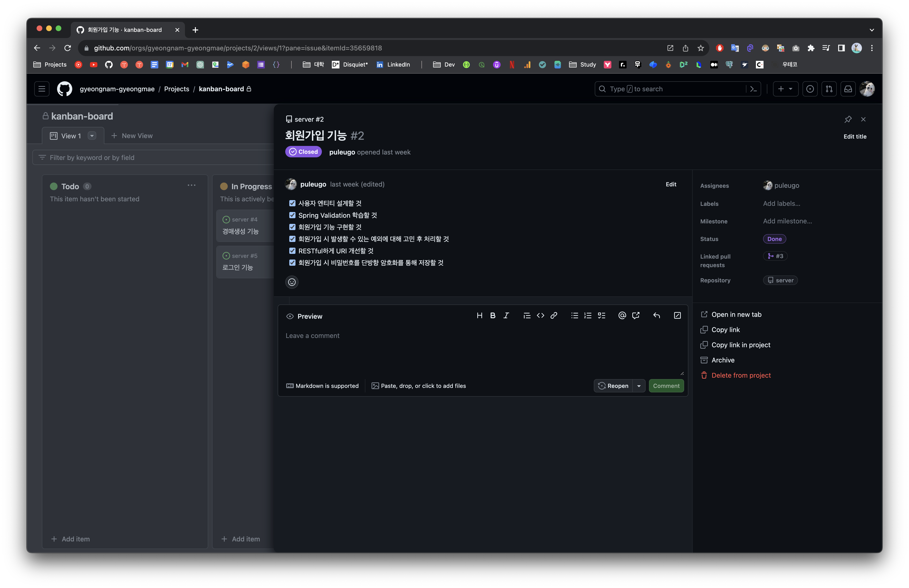This screenshot has width=909, height=588.
Task: Click the mention (@) icon
Action: (622, 316)
